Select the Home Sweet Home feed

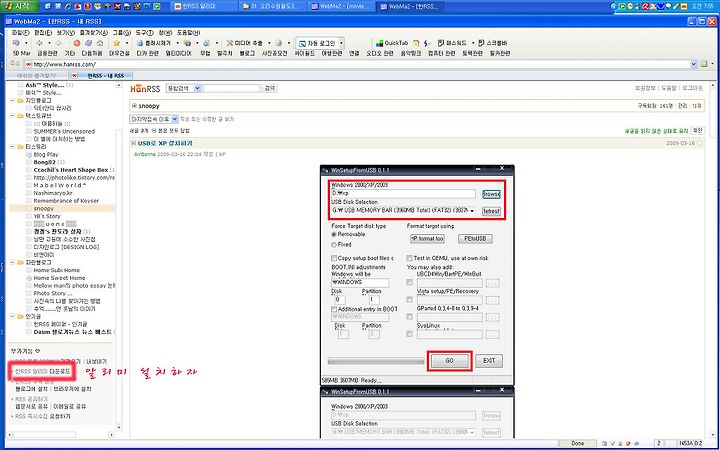coord(59,278)
